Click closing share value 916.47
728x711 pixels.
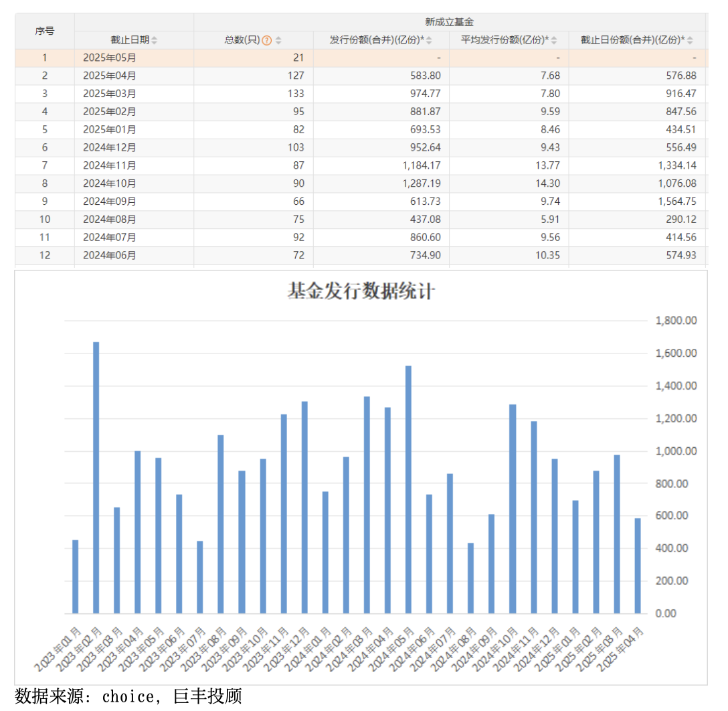point(681,93)
